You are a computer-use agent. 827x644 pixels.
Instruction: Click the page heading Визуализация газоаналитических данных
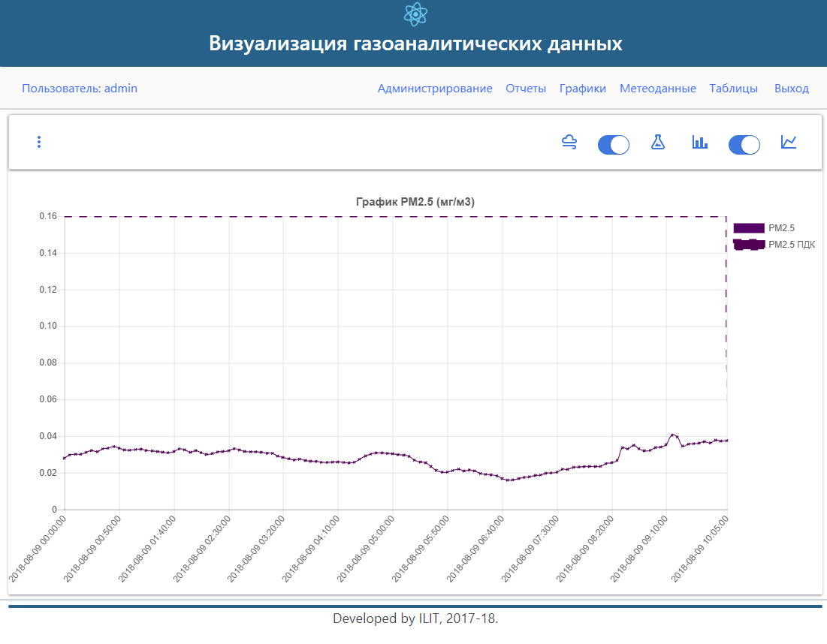click(x=415, y=44)
